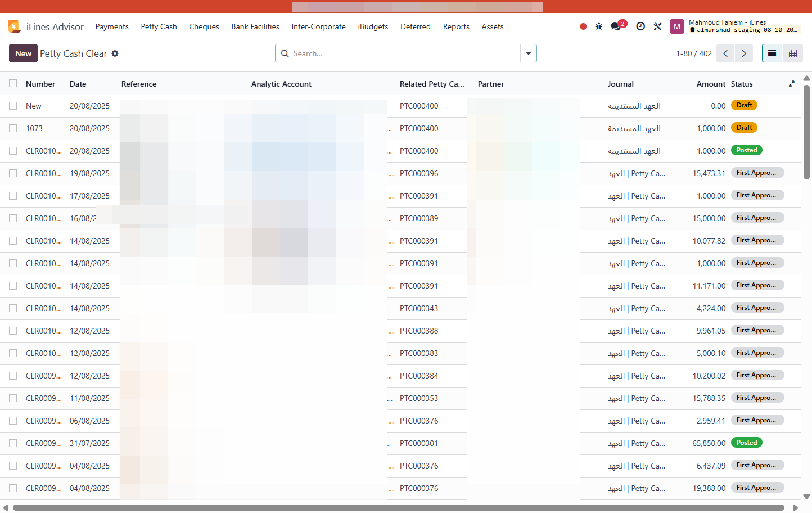Click the purple M user avatar
This screenshot has width=812, height=513.
pyautogui.click(x=677, y=26)
